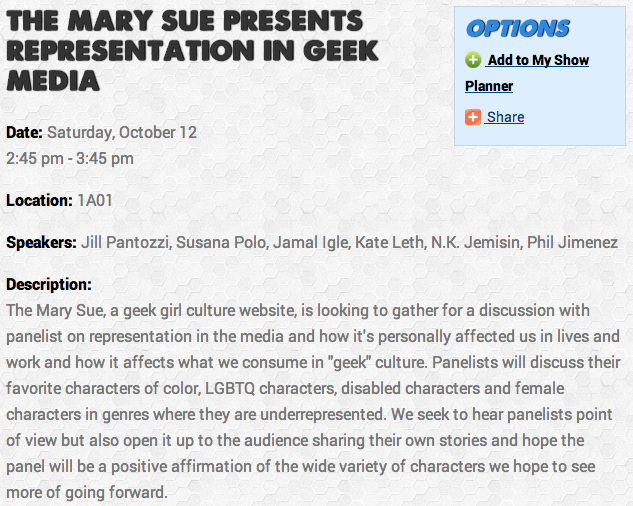The width and height of the screenshot is (633, 506).
Task: Click the green plus icon
Action: [473, 61]
